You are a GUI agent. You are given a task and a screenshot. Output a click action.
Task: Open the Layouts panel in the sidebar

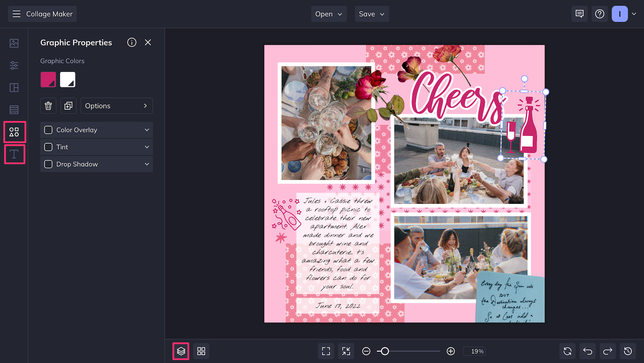point(14,87)
